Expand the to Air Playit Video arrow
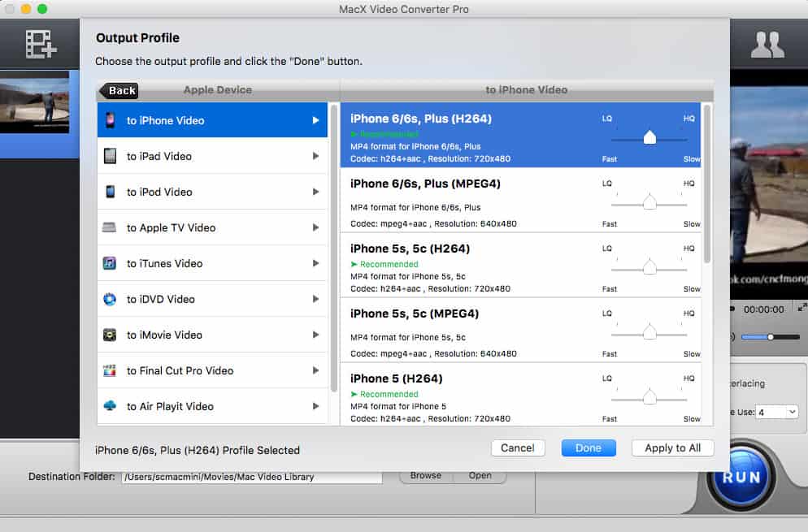 [315, 406]
